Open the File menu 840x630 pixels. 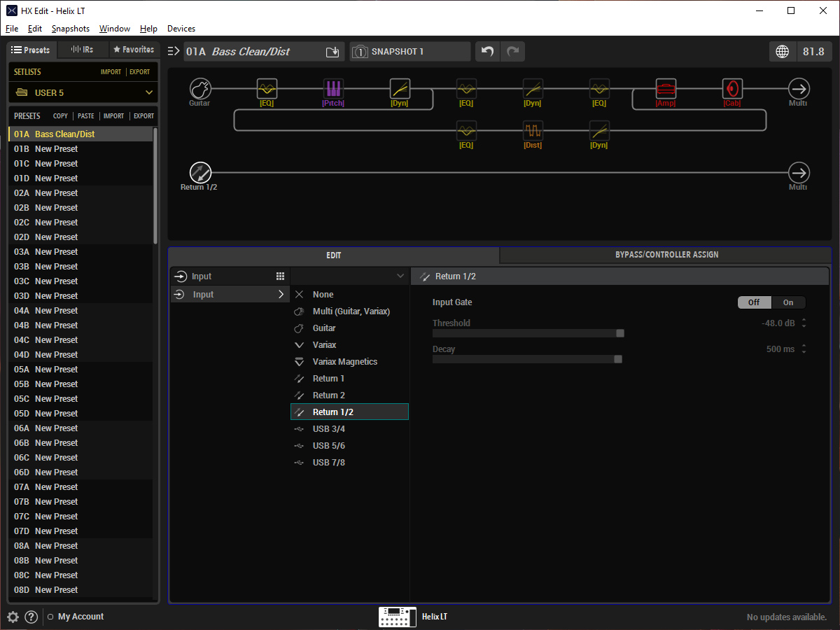click(x=12, y=29)
